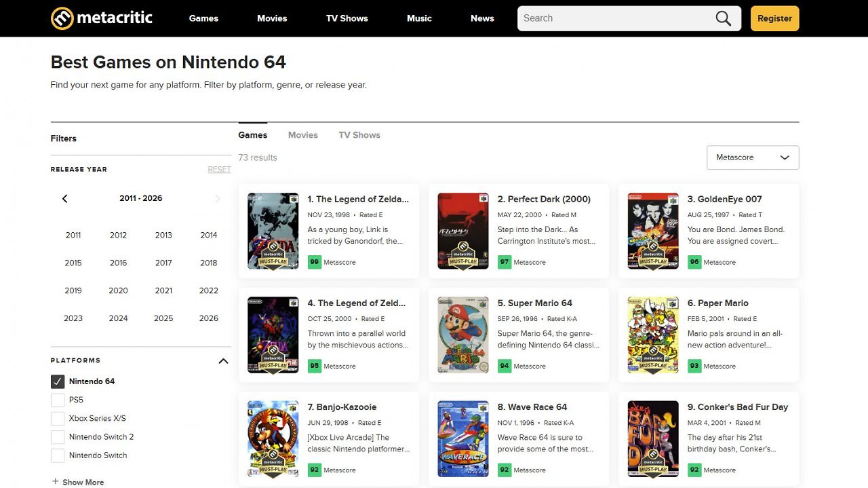The width and height of the screenshot is (868, 488).
Task: Select release year 2019
Action: 73,290
